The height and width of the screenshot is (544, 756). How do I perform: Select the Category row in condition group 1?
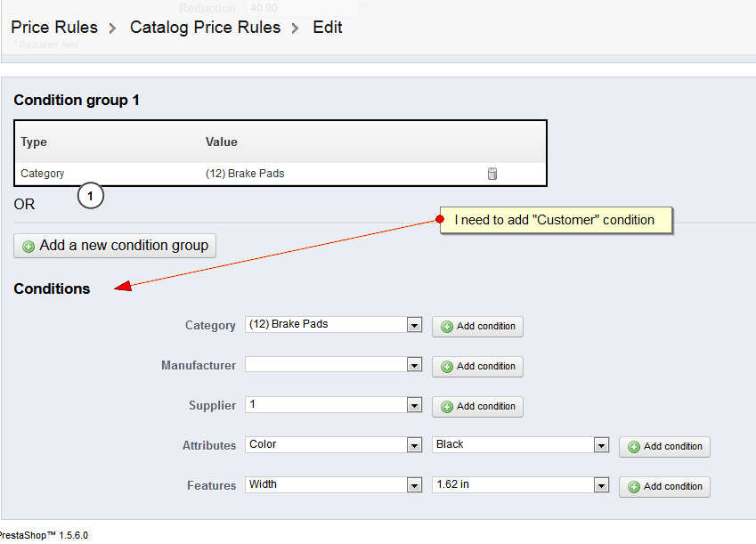click(43, 174)
